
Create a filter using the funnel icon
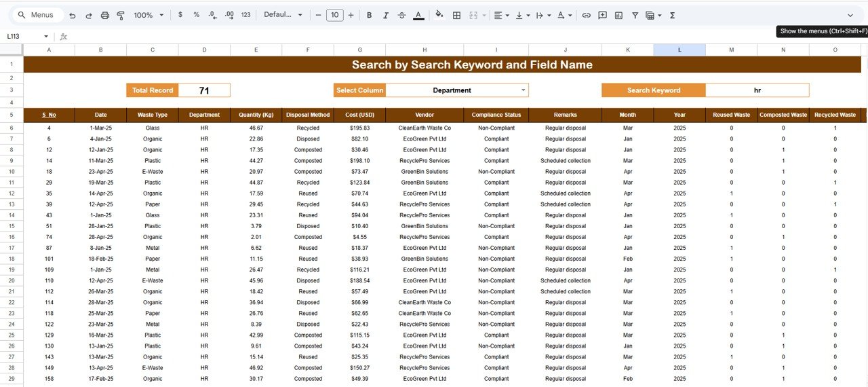tap(635, 15)
